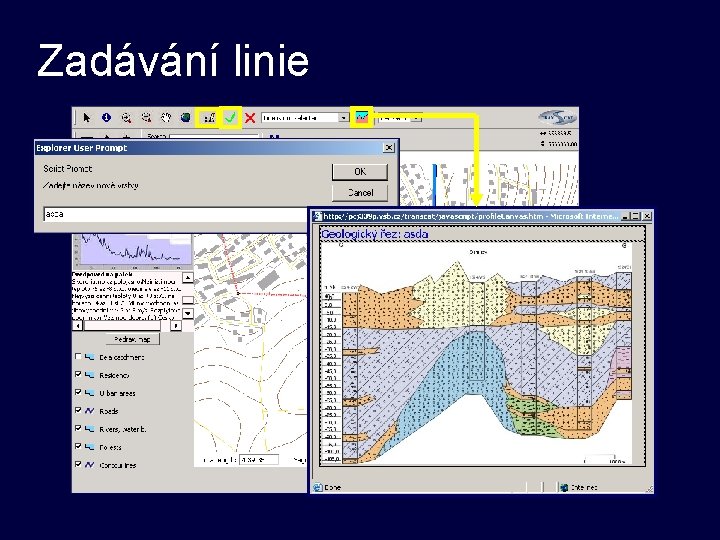The width and height of the screenshot is (720, 540).
Task: Click the Done status text
Action: tap(332, 487)
